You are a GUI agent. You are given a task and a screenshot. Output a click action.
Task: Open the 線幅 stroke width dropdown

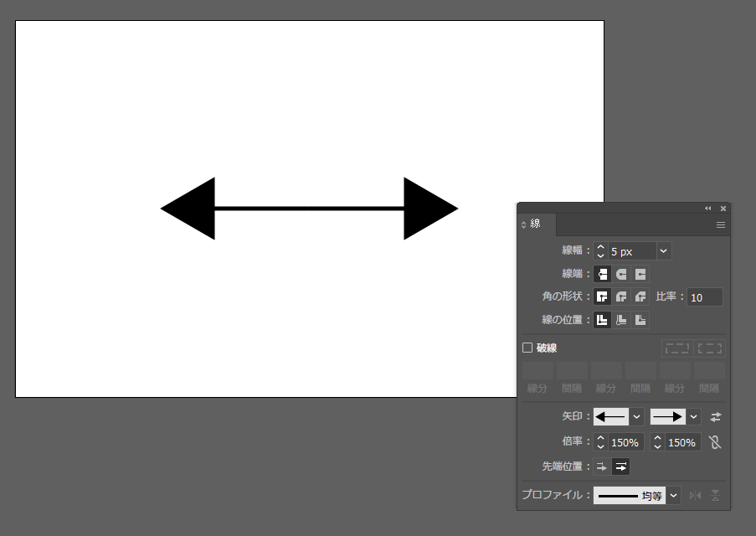coord(664,251)
